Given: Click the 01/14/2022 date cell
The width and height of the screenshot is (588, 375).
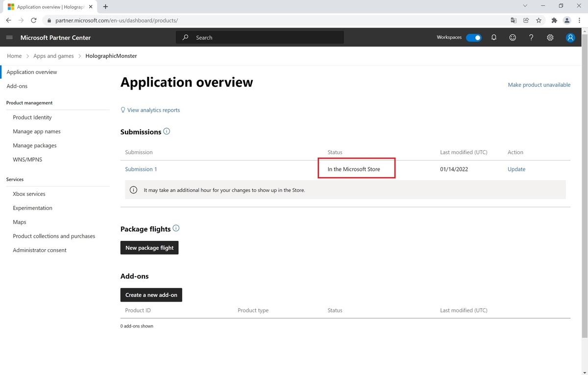Looking at the screenshot, I should 454,169.
